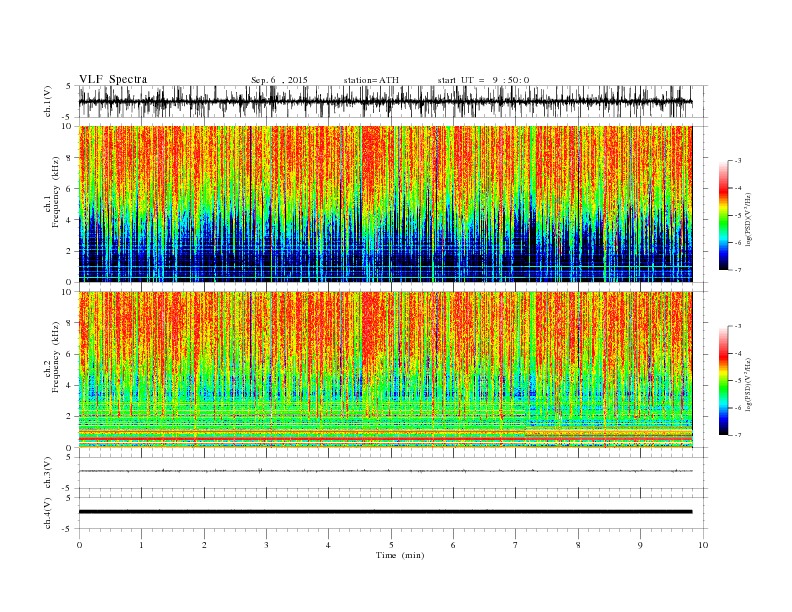Screen dimensions: 792x612
Task: Click the "1" minute time-axis tick label
Action: pos(142,545)
